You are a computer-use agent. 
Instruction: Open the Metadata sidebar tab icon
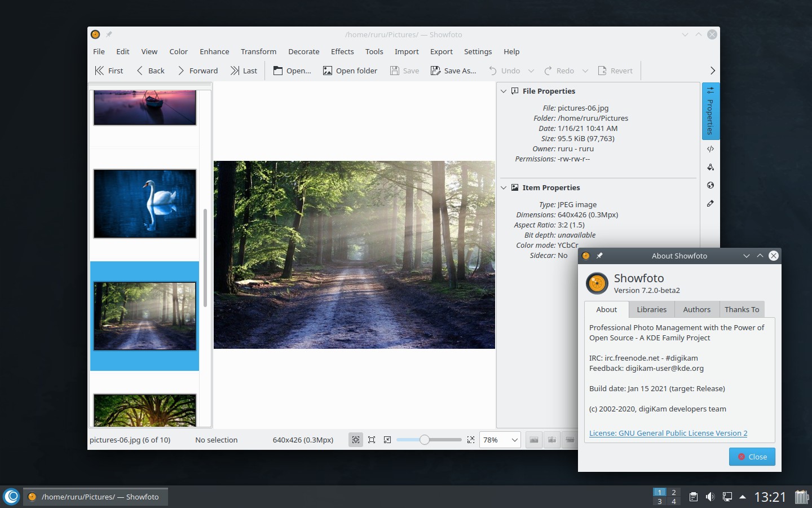pyautogui.click(x=710, y=149)
